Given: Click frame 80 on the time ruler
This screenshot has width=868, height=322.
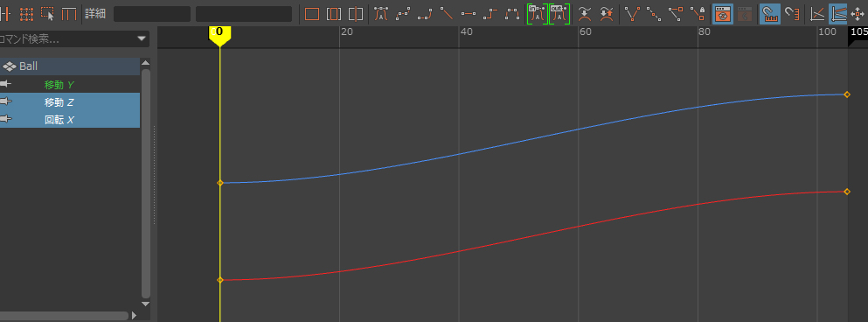Looking at the screenshot, I should click(x=705, y=32).
